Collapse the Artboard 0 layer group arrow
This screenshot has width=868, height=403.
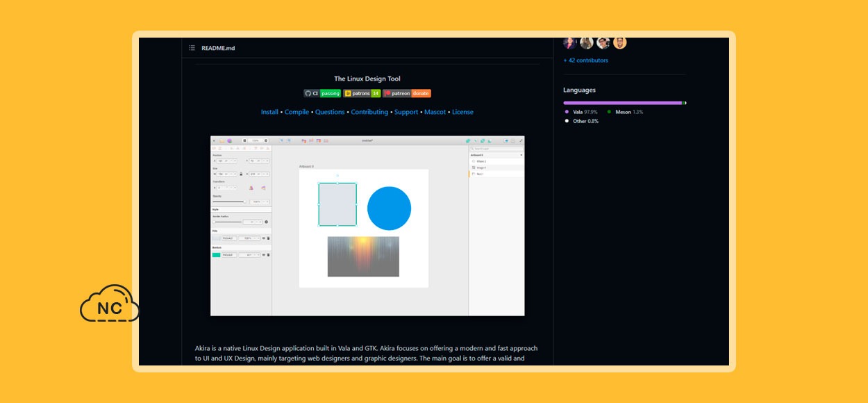tap(521, 154)
